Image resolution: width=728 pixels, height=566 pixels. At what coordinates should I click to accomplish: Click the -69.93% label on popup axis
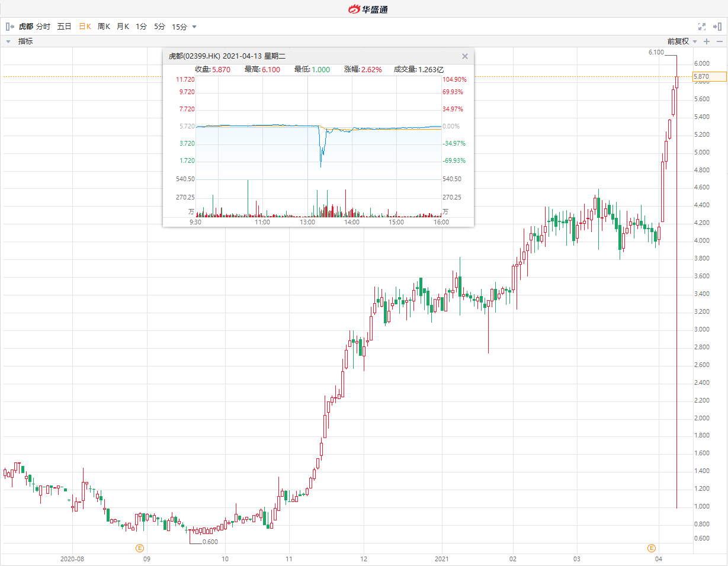(455, 160)
